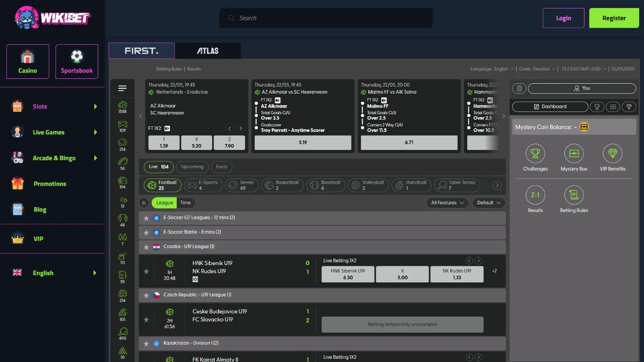Open the Odds Decimal dropdown

click(x=537, y=69)
